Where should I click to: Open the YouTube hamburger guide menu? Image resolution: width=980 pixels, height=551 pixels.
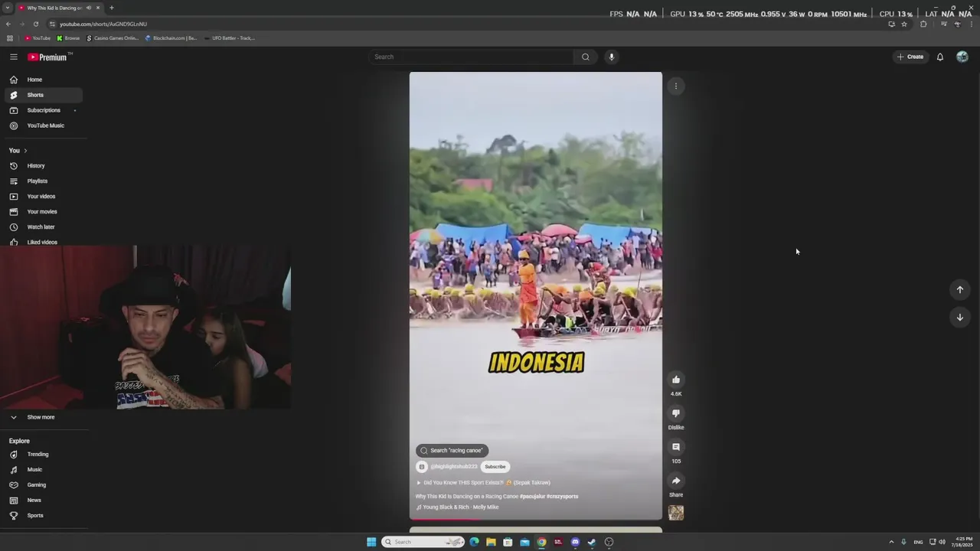point(14,57)
